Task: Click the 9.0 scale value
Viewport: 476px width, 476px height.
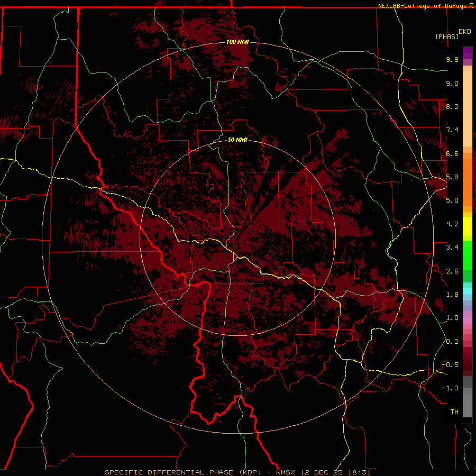Action: coord(452,83)
